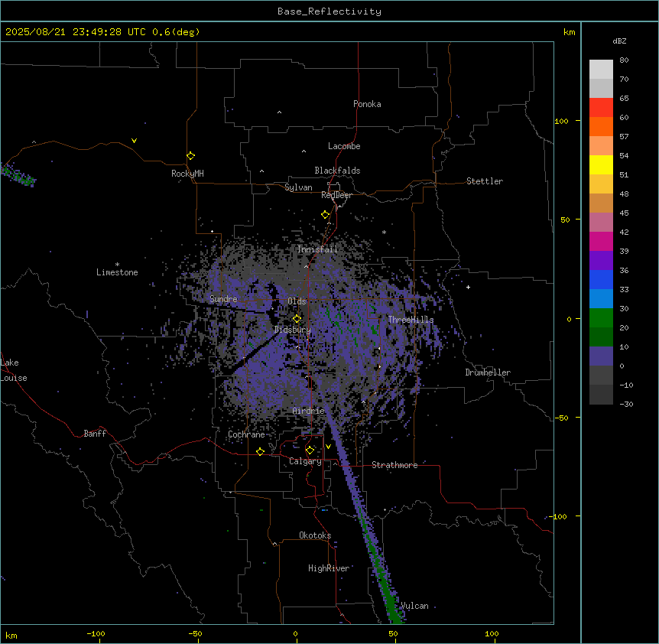This screenshot has height=644, width=659.
Task: Click the -100 tick label on bottom axis
Action: pos(96,633)
